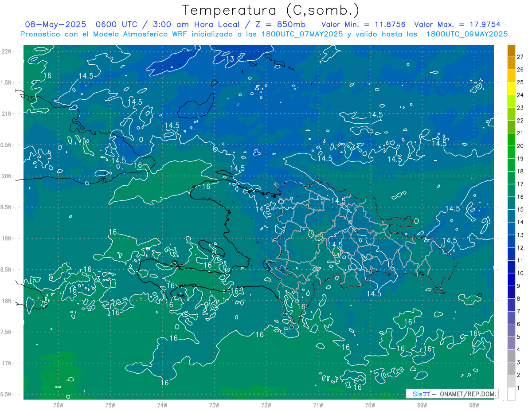Click legend value "4"

pos(519,349)
